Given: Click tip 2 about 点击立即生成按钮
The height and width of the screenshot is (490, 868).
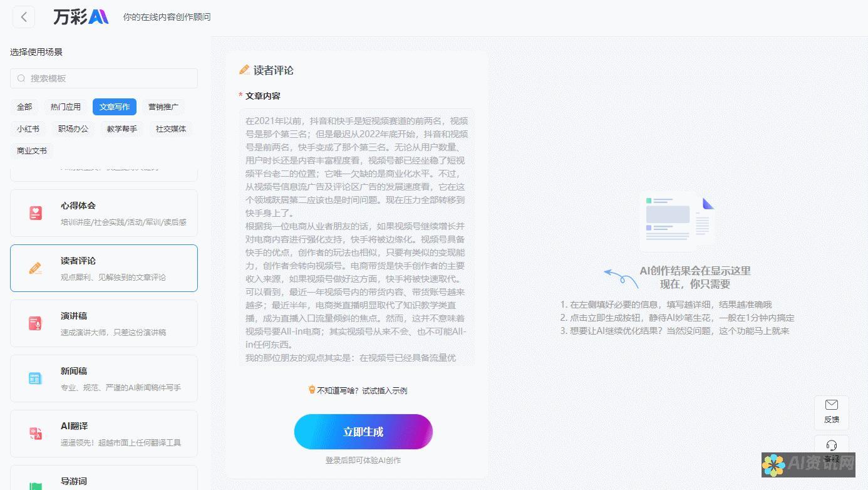Looking at the screenshot, I should pyautogui.click(x=677, y=318).
